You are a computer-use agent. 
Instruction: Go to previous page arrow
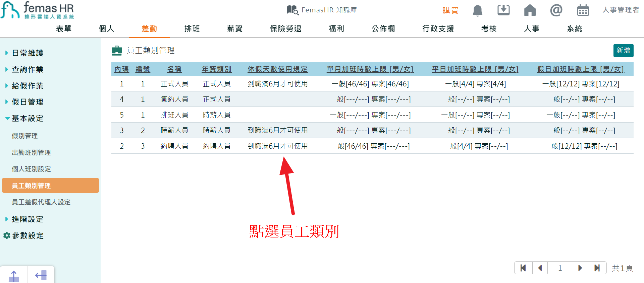[x=540, y=268]
